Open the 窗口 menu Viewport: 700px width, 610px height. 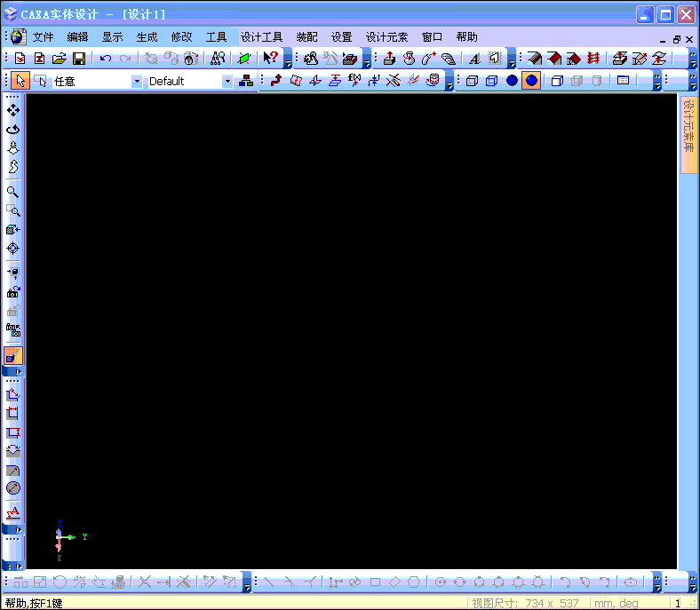(432, 37)
